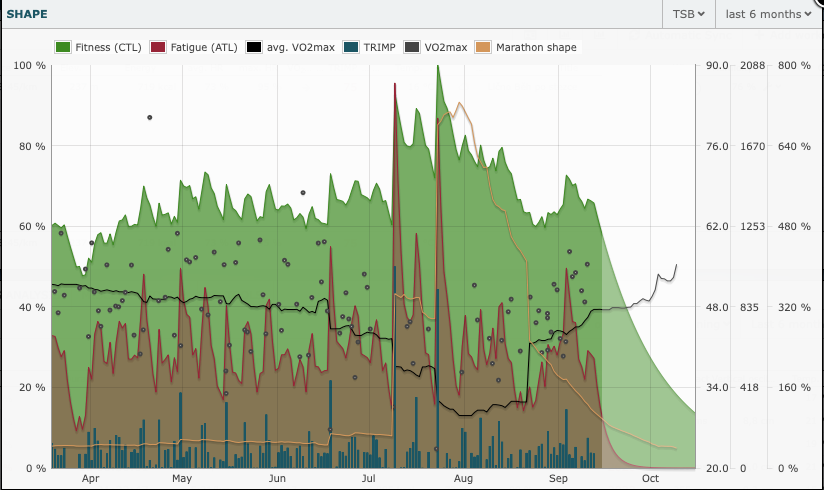Viewport: 824px width, 490px height.
Task: Click the 418 TRIMP axis label
Action: [749, 387]
